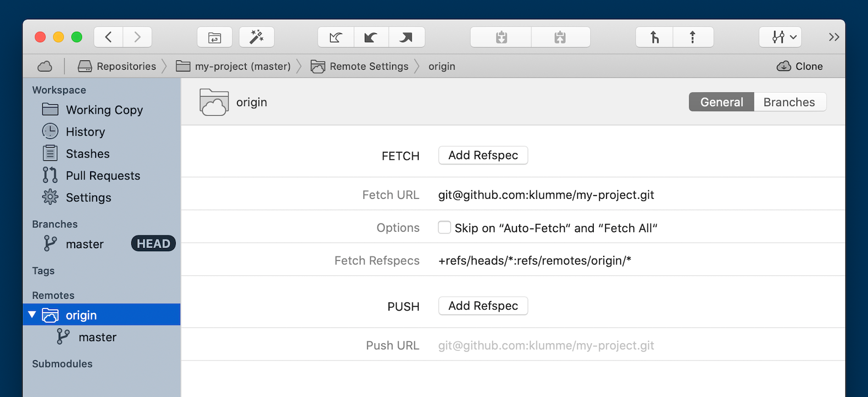Open the Git-Flow dropdown in the toolbar
868x397 pixels.
(x=781, y=37)
